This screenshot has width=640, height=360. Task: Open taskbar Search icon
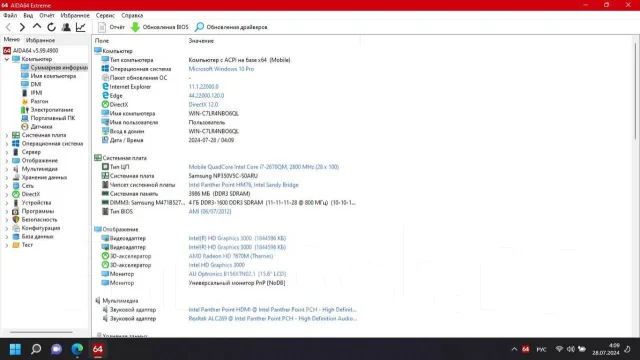[36, 349]
